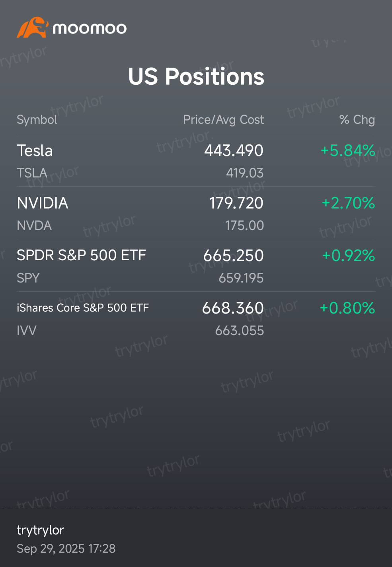The height and width of the screenshot is (567, 392).
Task: Click Tesla's current price 443.490
Action: (234, 151)
